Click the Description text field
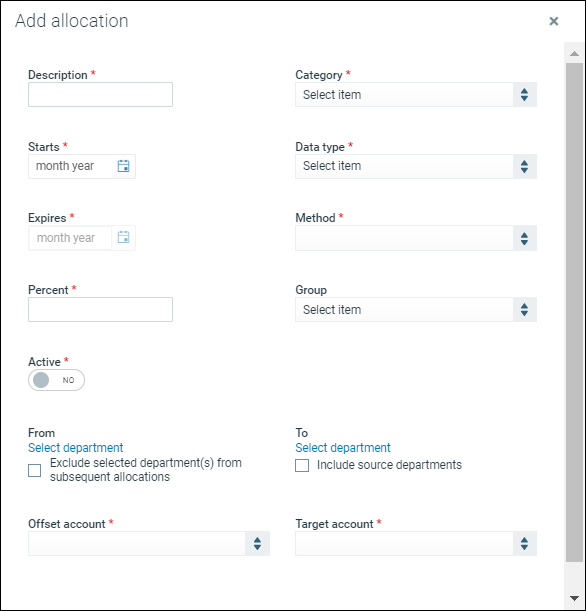586x611 pixels. tap(101, 95)
